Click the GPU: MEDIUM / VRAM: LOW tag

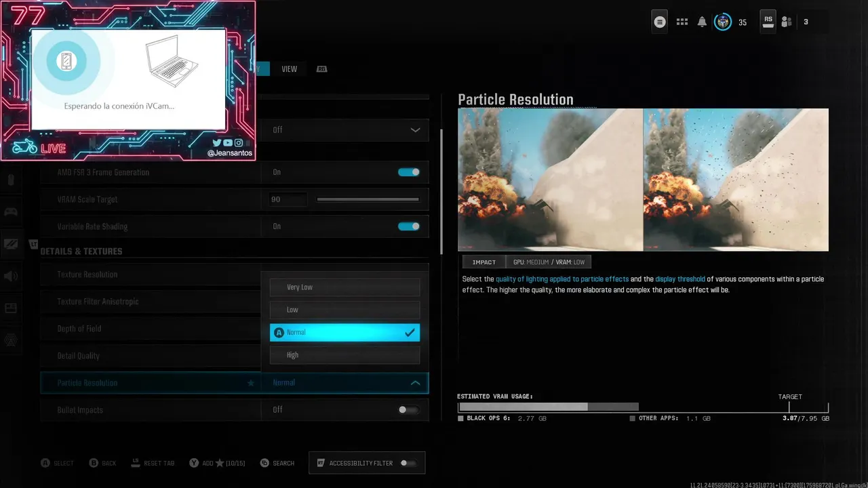tap(549, 262)
